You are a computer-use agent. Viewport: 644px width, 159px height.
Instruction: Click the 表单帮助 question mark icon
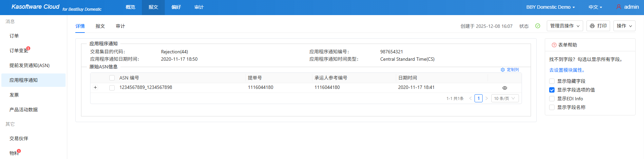coord(554,45)
